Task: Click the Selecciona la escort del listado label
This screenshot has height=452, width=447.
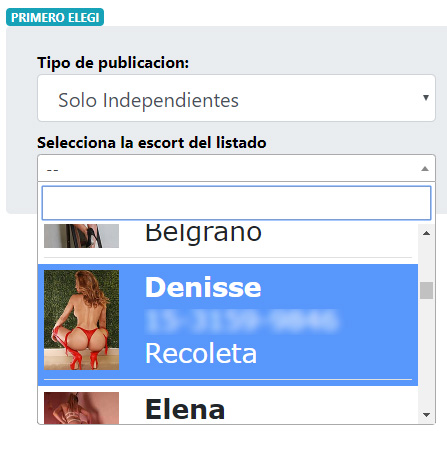Action: point(152,143)
